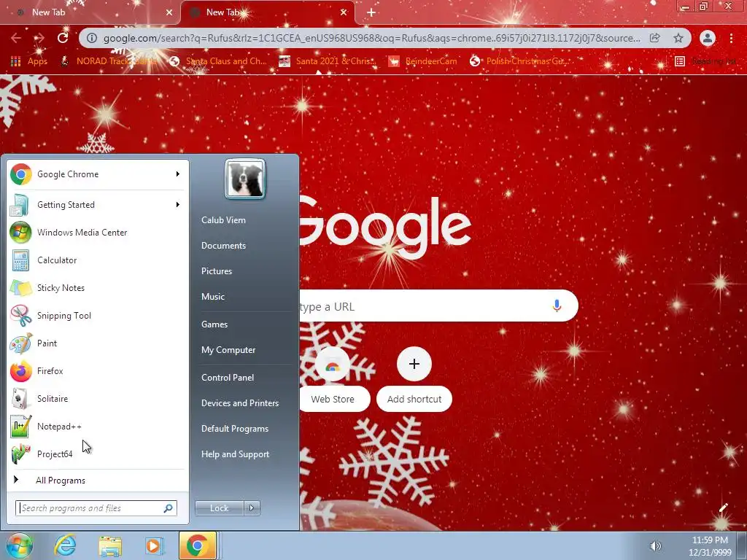Launch Firefox browser
747x560 pixels.
[96, 371]
